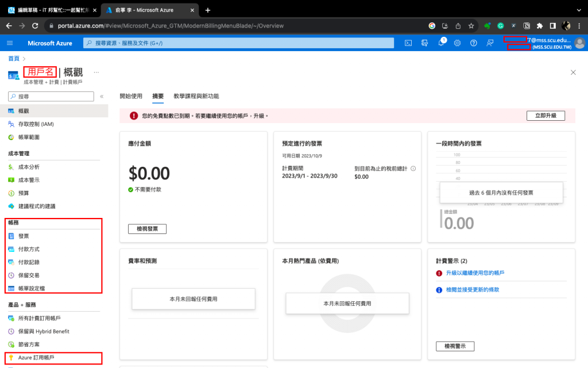Open Azure 訂用帳戶 in sidebar
Screen dimensions: 588x368
[55, 358]
